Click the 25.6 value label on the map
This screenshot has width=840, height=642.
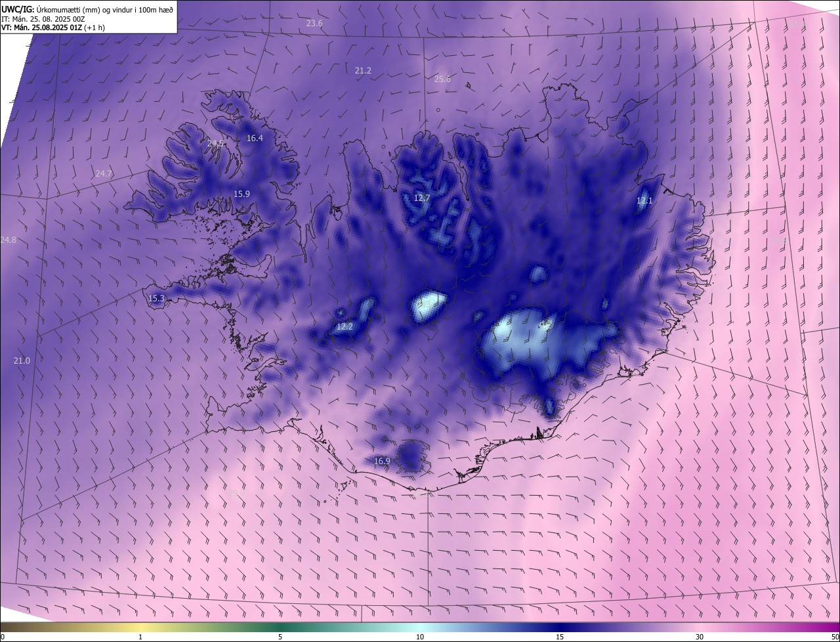pyautogui.click(x=442, y=79)
